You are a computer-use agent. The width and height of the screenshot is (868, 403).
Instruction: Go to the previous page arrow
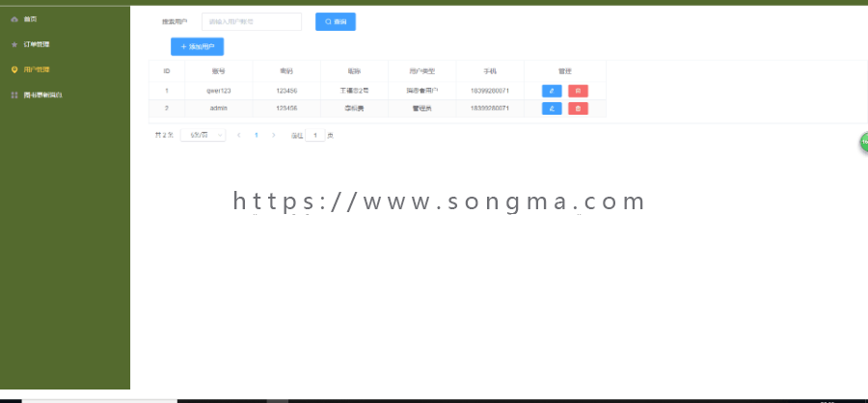238,135
